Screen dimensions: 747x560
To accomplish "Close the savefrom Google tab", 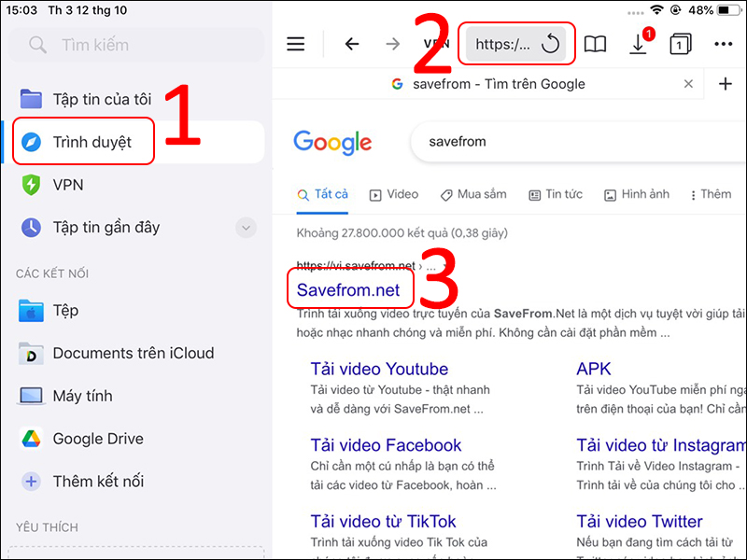I will [689, 84].
